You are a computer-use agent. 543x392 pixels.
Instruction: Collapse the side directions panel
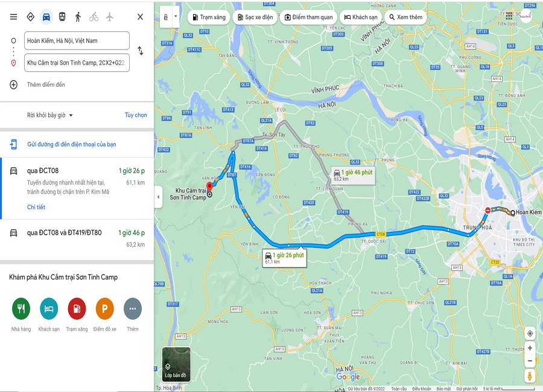158,197
